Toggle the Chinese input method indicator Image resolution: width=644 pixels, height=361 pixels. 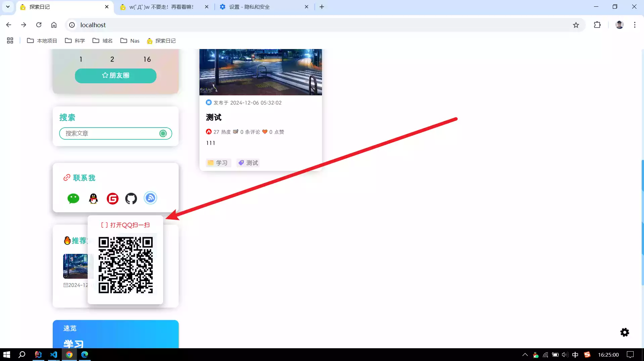click(575, 355)
